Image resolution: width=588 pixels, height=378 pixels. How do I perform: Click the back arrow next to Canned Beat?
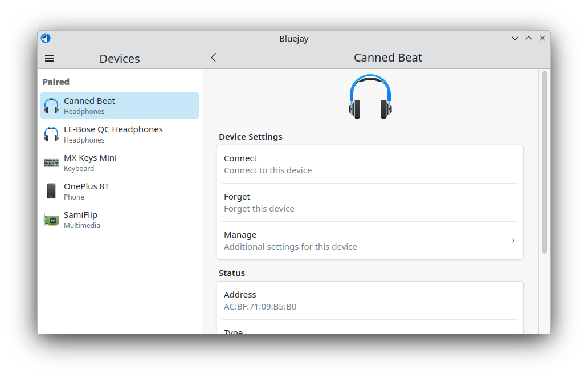[x=214, y=58]
